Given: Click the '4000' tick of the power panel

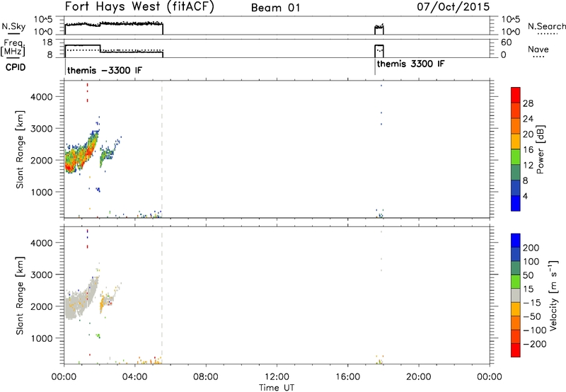Looking at the screenshot, I should pyautogui.click(x=42, y=97).
